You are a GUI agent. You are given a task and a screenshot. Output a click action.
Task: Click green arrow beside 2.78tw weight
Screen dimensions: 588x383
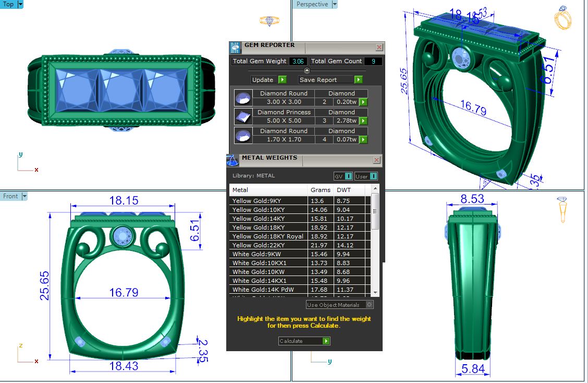(363, 121)
